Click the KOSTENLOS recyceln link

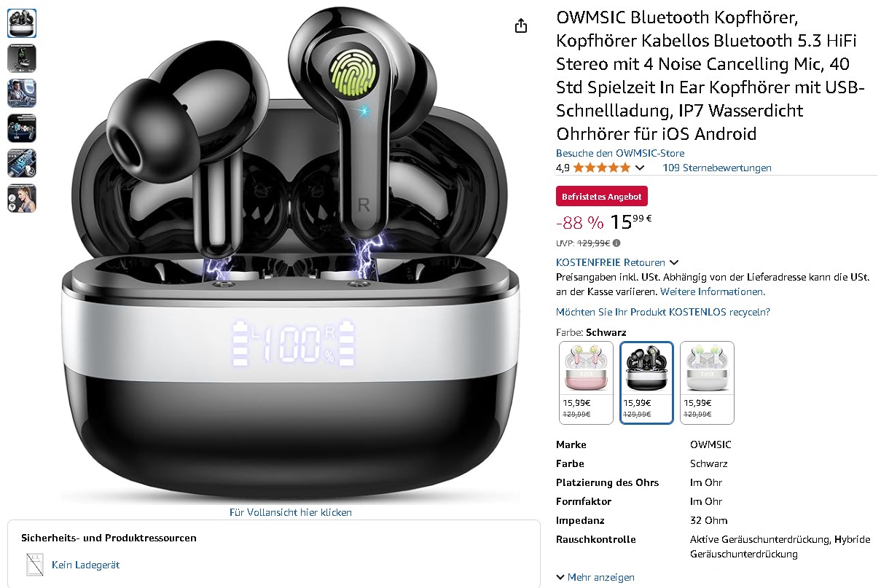point(663,312)
